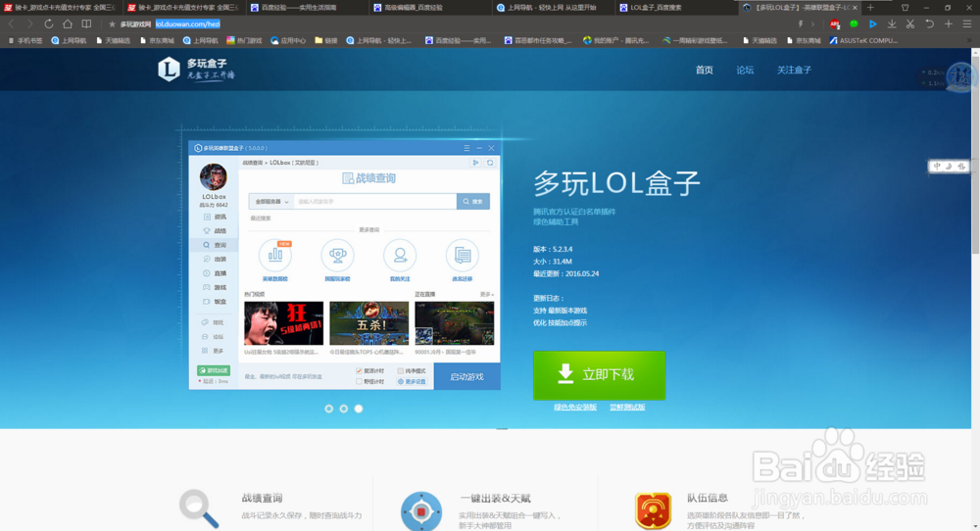980x531 pixels.
Task: Star this page as a favorite
Action: point(112,24)
